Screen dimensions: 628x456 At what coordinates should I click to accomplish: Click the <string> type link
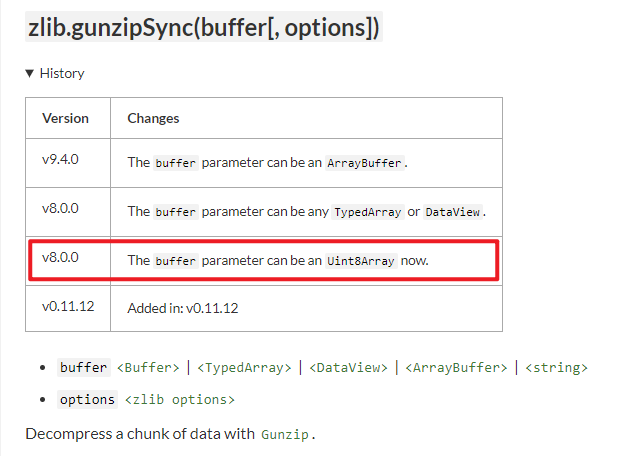coord(556,368)
